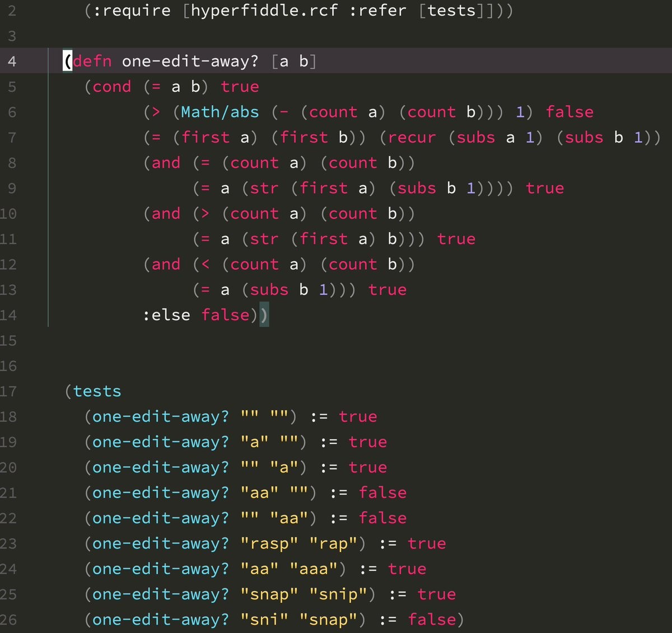The width and height of the screenshot is (672, 633).
Task: Click line number 4 in the gutter
Action: (x=12, y=61)
